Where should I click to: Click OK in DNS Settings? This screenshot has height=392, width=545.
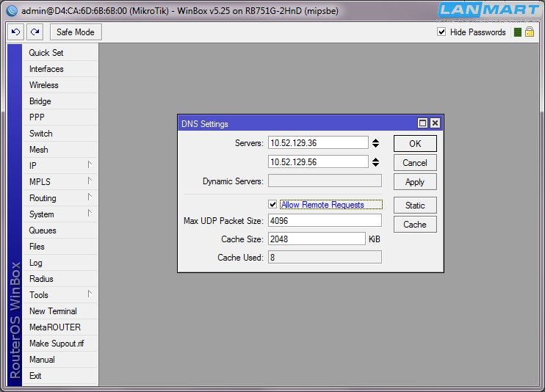pos(415,144)
